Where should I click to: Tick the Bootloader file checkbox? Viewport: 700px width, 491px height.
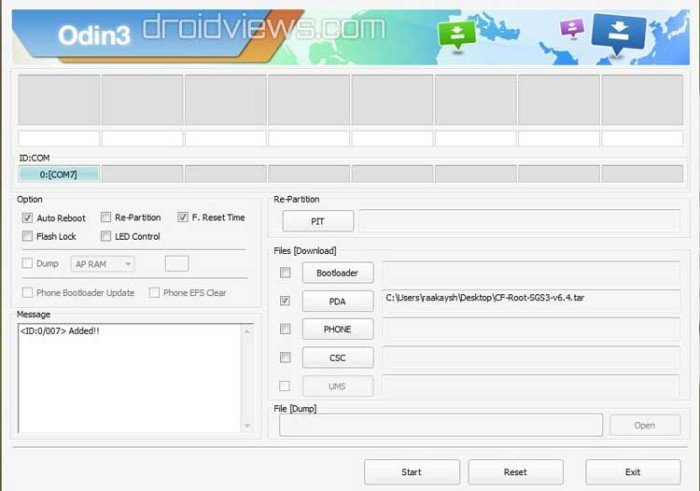[285, 273]
